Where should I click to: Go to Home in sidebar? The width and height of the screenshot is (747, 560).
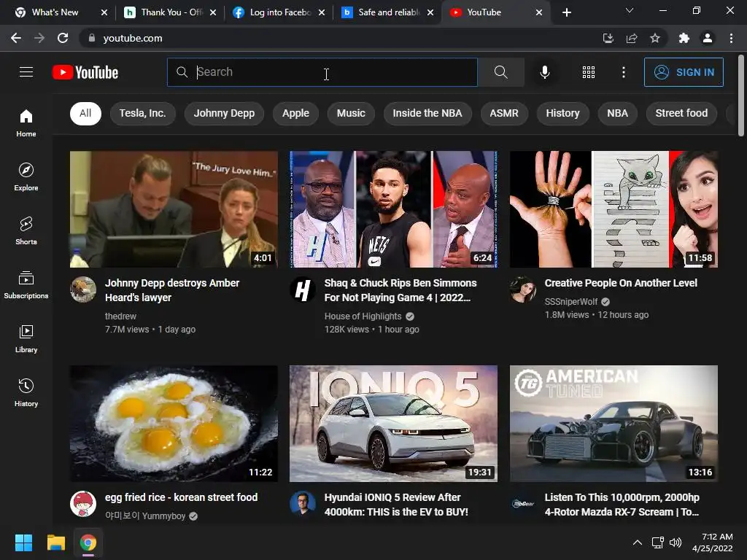(26, 122)
